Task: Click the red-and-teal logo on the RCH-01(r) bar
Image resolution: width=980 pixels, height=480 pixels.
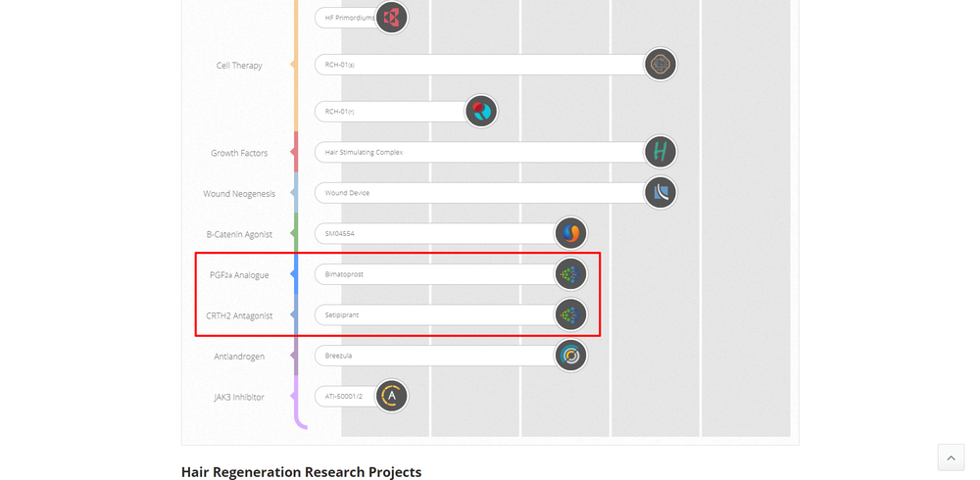Action: pyautogui.click(x=481, y=112)
